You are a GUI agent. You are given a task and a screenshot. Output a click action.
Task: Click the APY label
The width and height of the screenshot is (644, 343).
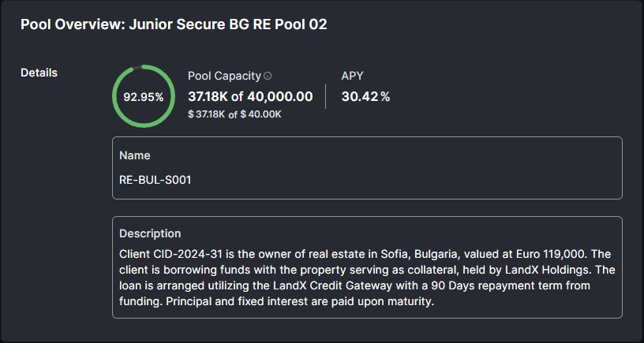coord(352,76)
